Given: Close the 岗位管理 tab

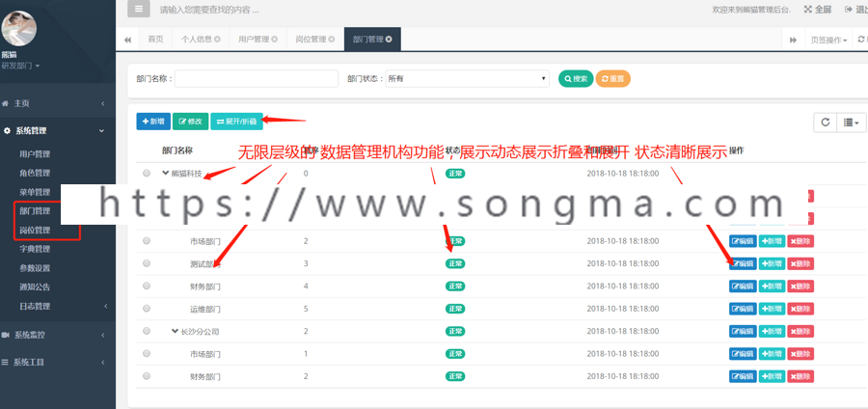Looking at the screenshot, I should coord(332,40).
